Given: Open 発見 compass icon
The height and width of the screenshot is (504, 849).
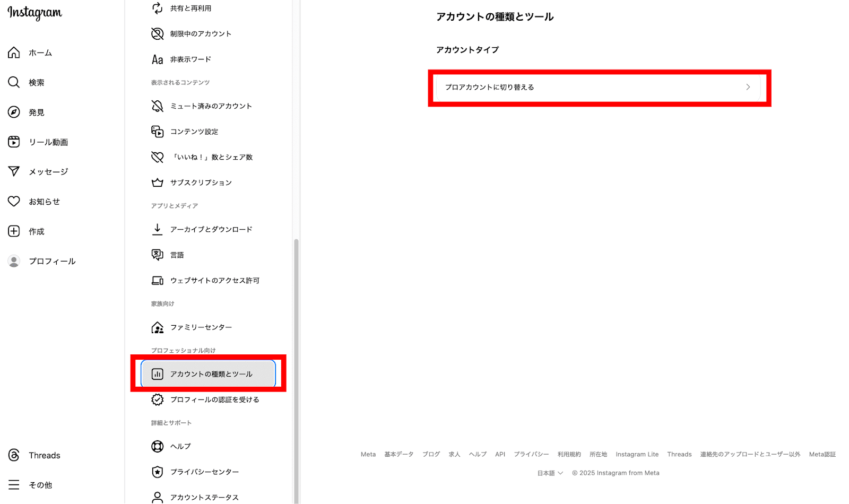Looking at the screenshot, I should pos(14,112).
